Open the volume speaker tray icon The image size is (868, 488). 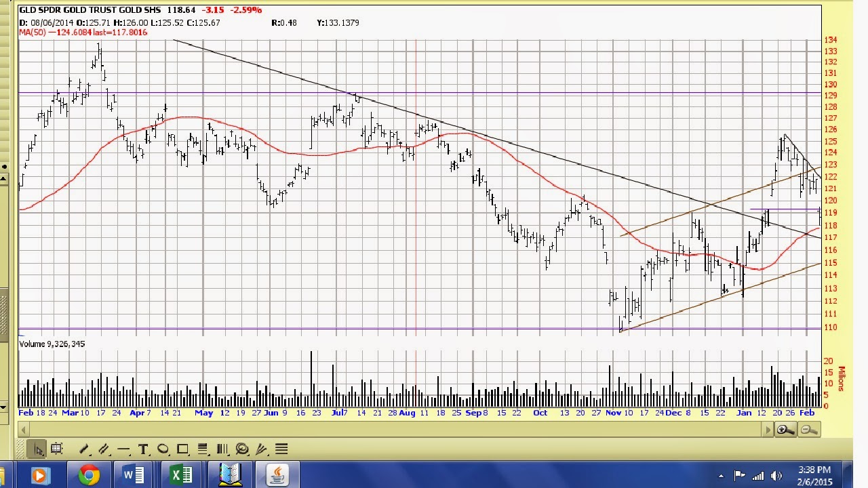[776, 476]
